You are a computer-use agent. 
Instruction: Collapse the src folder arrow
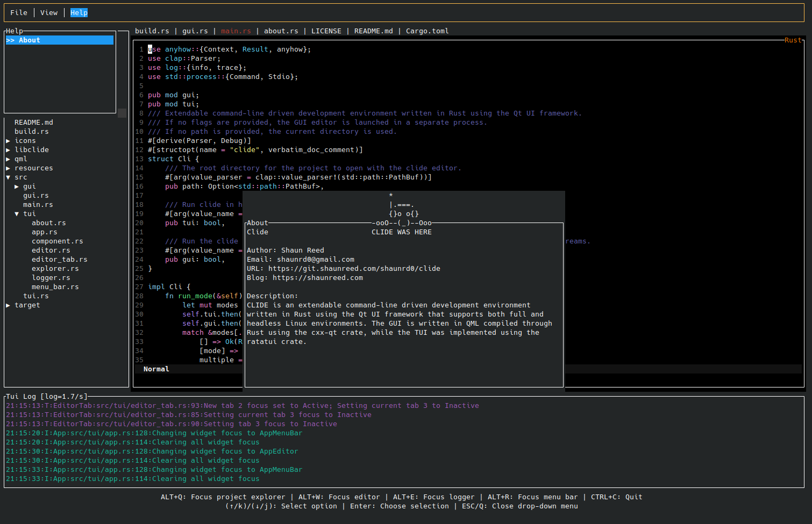[x=8, y=177]
